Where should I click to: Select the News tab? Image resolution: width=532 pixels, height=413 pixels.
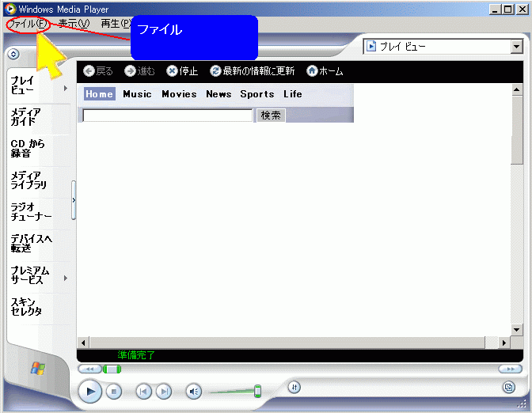(218, 94)
